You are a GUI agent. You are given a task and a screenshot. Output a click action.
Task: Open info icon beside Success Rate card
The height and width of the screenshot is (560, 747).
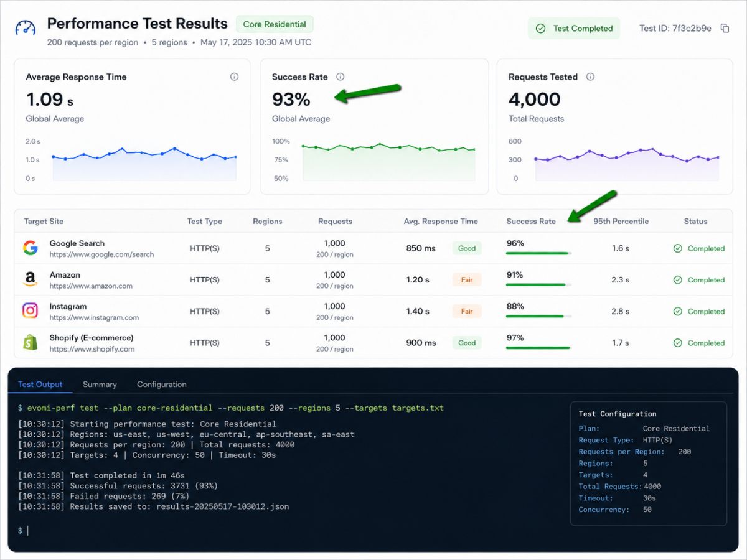coord(341,77)
